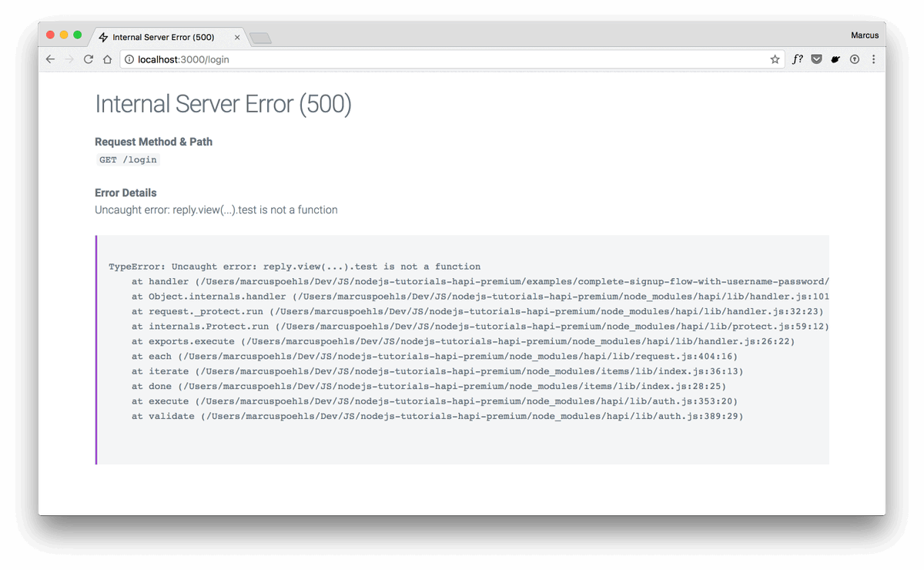Close the Internal Server Error tab

(237, 37)
